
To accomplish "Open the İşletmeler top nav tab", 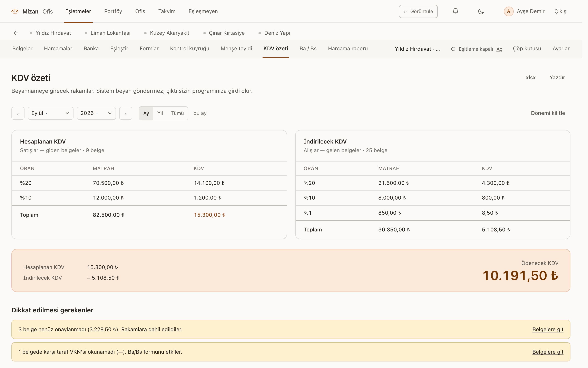I will click(x=78, y=11).
